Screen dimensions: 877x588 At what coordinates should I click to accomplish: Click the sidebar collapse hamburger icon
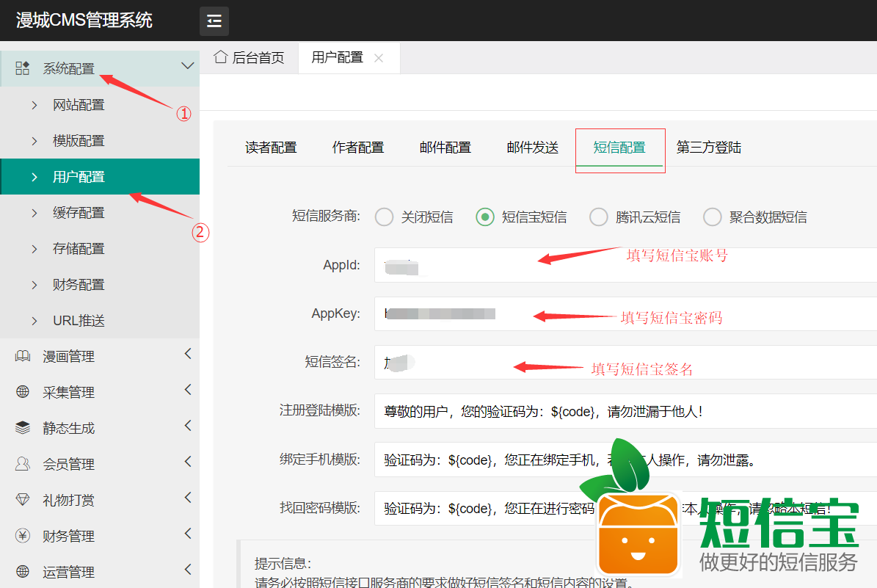point(214,21)
